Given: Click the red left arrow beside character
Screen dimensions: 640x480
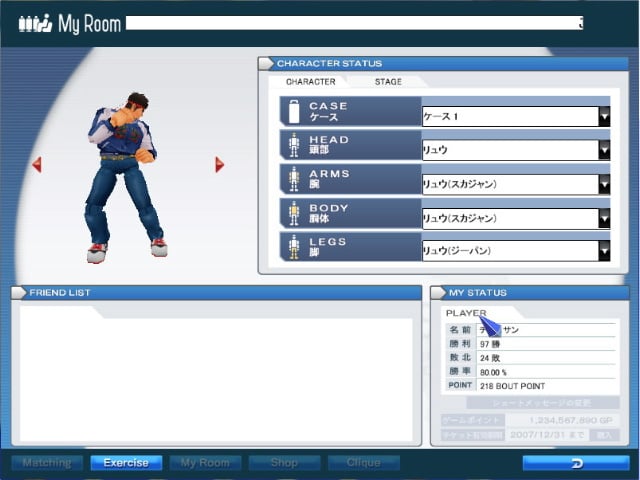Looking at the screenshot, I should [x=37, y=165].
